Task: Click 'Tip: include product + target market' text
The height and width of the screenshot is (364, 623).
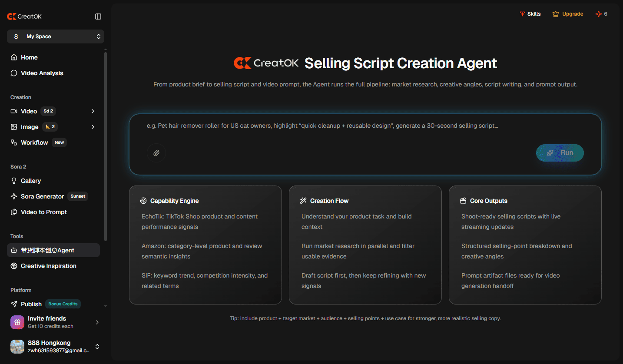Action: pos(365,318)
